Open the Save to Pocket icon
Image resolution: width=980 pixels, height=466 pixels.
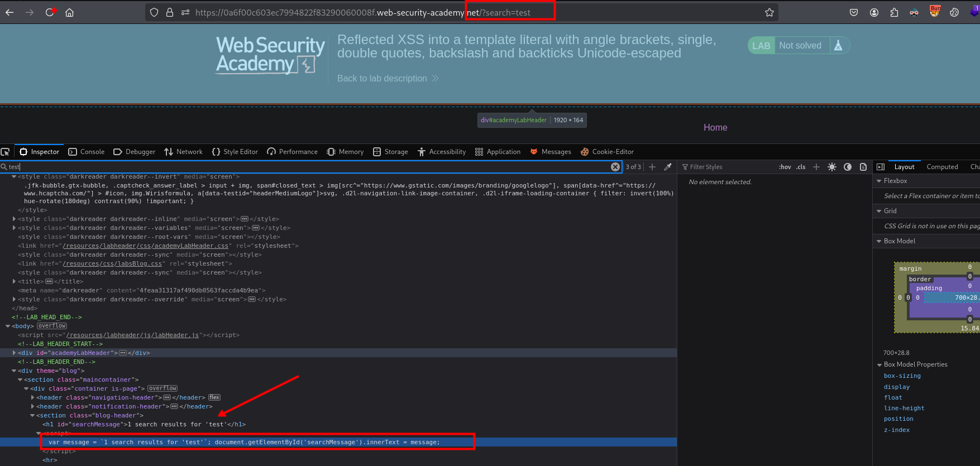[854, 12]
